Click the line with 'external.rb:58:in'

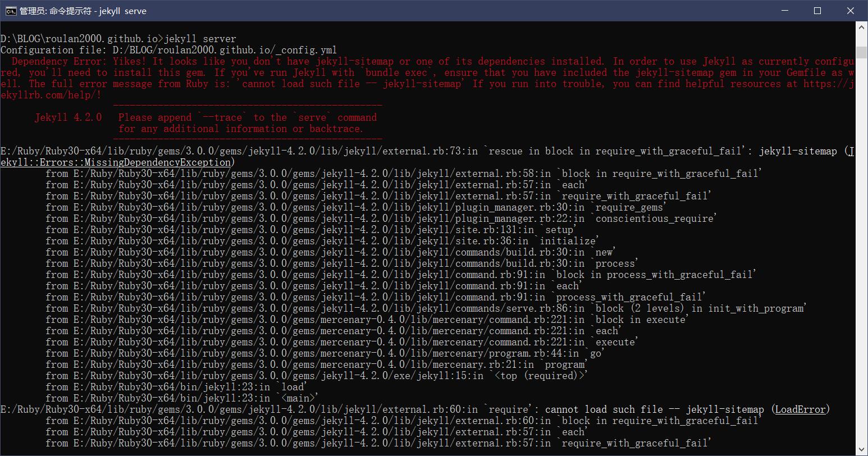click(404, 174)
